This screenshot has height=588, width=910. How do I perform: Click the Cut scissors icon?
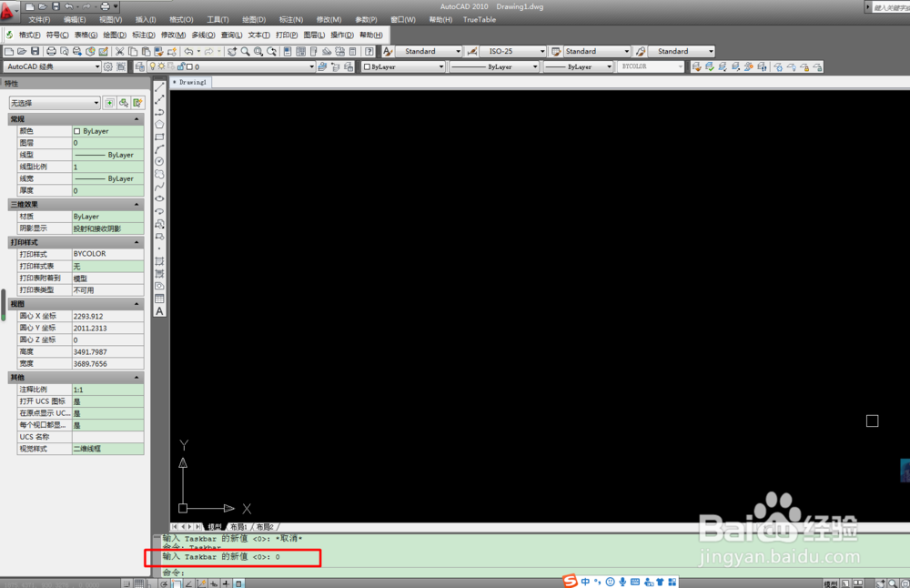(x=119, y=52)
